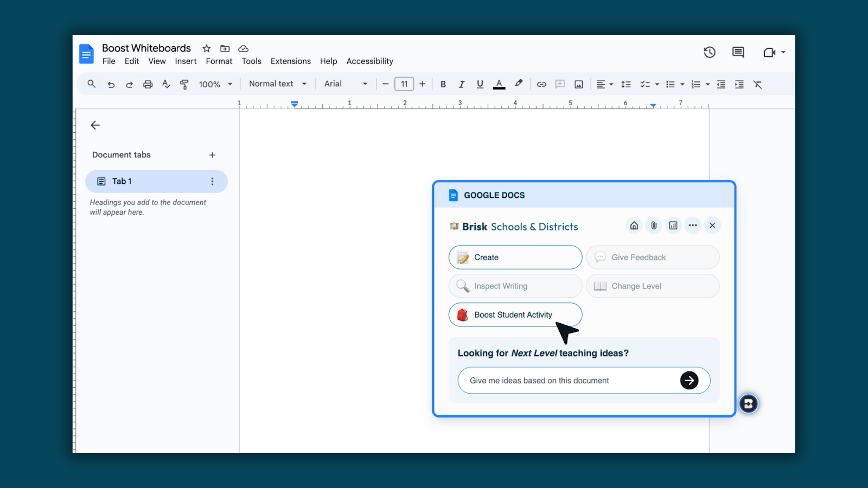Open Tab 1 options three-dot menu
The height and width of the screenshot is (488, 868).
212,182
